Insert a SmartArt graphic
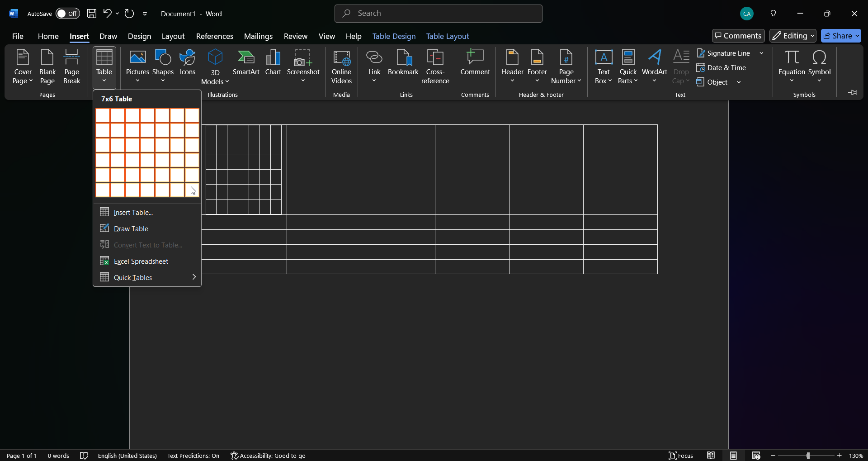 (x=246, y=62)
